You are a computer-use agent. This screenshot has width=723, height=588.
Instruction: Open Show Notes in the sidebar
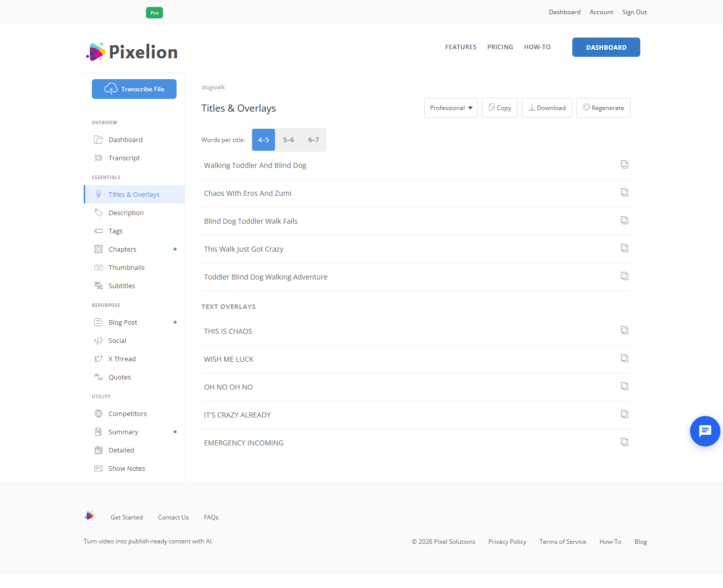coord(134,468)
